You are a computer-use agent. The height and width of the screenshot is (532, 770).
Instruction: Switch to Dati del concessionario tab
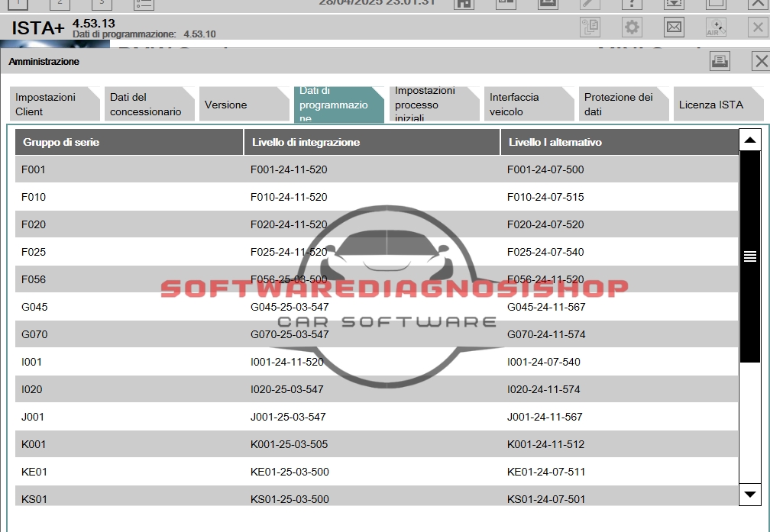pos(149,104)
